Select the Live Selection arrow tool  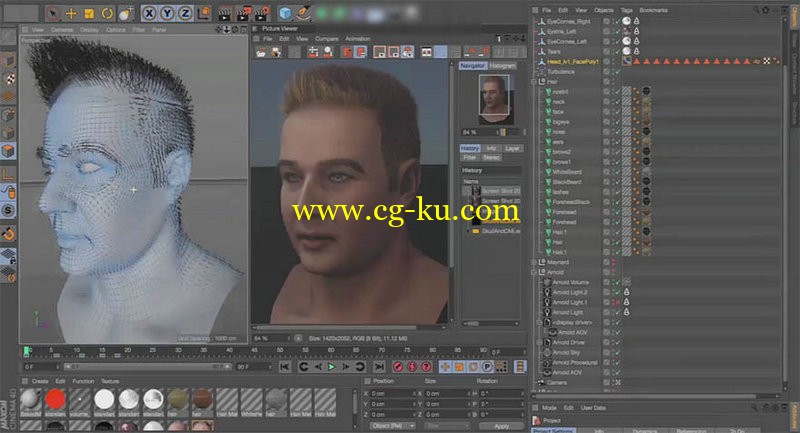click(53, 13)
